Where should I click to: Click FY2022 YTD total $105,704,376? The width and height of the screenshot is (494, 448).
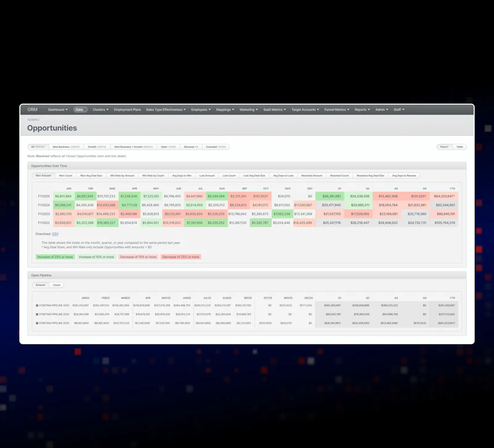[444, 223]
